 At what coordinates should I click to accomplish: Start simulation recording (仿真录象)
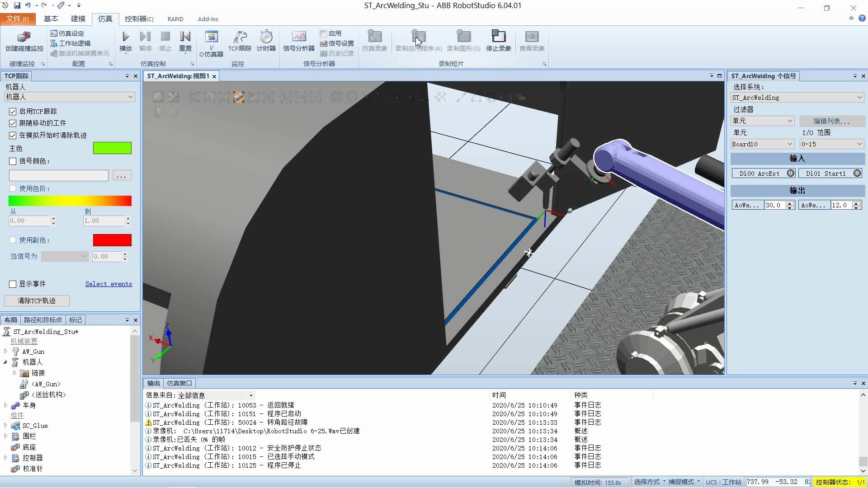(x=375, y=41)
